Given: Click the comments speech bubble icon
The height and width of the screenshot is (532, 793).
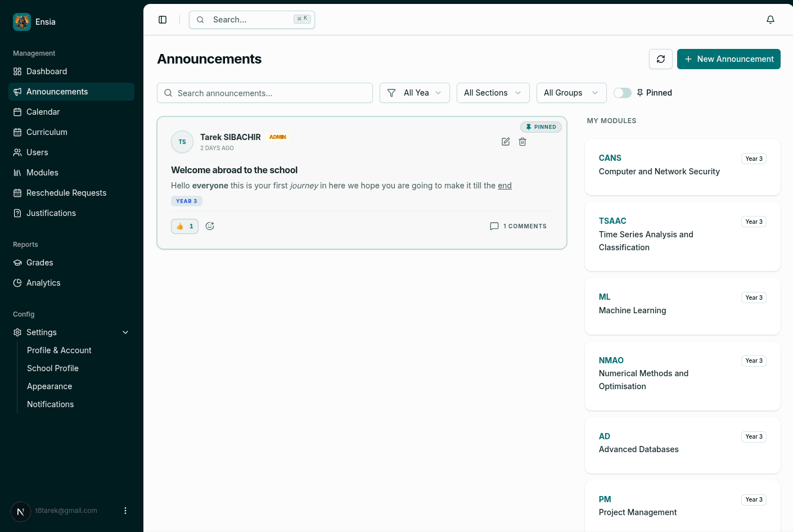Looking at the screenshot, I should coord(494,226).
